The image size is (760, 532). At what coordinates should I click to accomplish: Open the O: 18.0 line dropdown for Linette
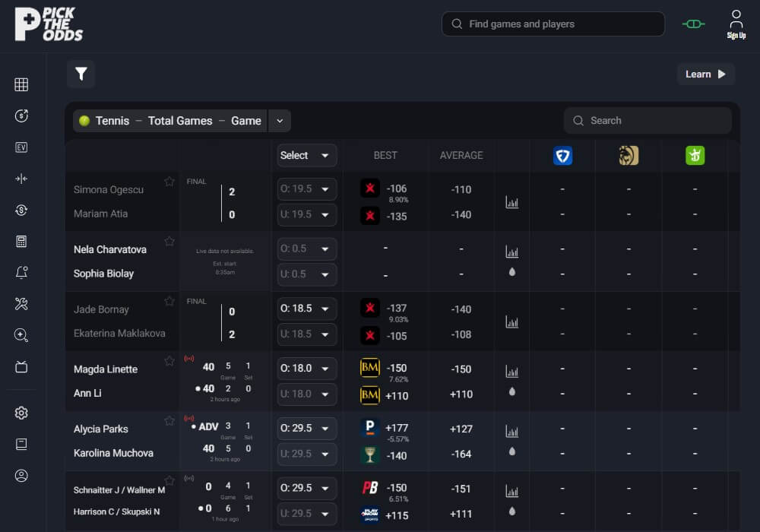point(306,368)
